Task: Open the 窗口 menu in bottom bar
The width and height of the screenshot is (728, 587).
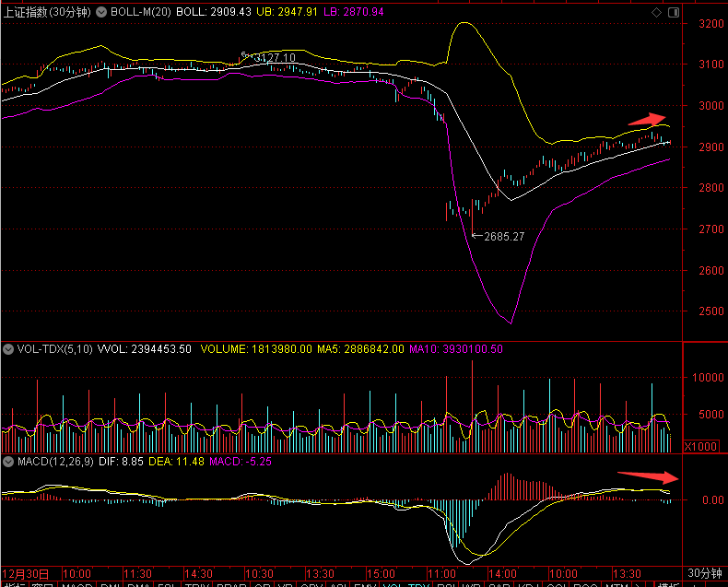Action: point(43,584)
